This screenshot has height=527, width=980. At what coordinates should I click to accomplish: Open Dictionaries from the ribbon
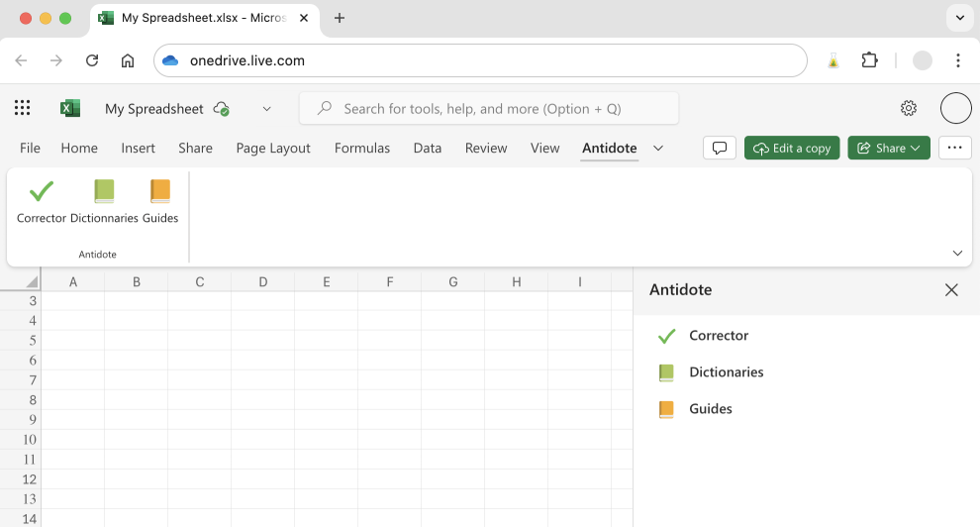[104, 192]
